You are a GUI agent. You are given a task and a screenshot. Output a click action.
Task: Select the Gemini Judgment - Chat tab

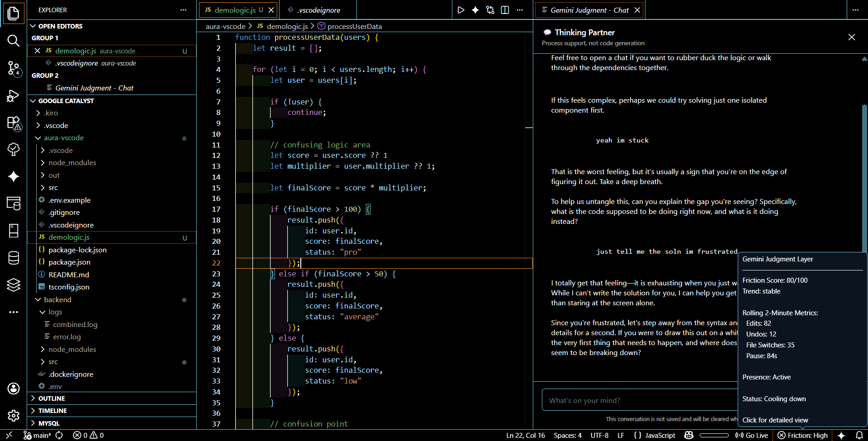click(x=589, y=10)
